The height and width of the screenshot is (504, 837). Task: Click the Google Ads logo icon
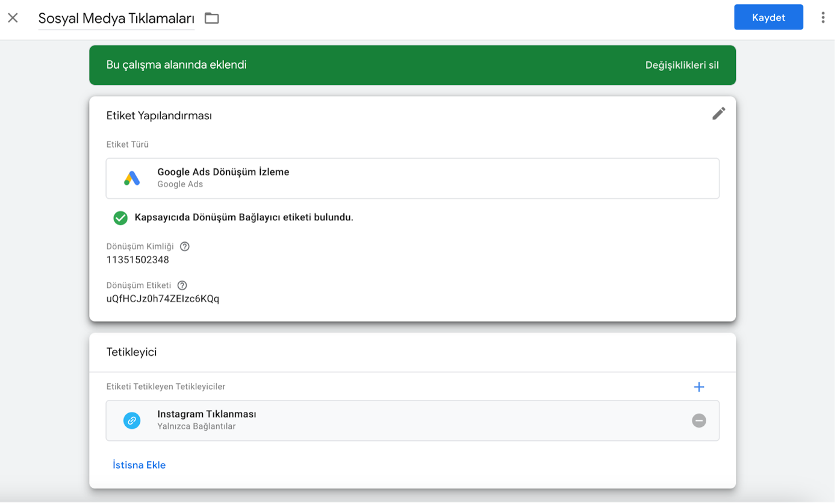tap(132, 178)
